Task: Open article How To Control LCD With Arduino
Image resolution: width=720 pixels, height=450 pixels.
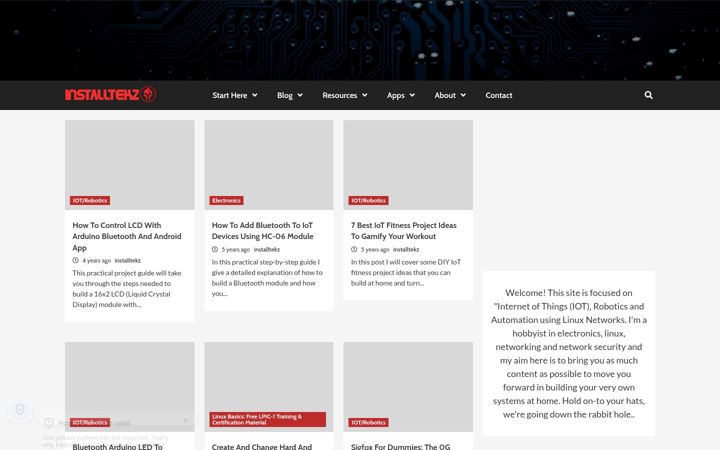Action: point(127,236)
